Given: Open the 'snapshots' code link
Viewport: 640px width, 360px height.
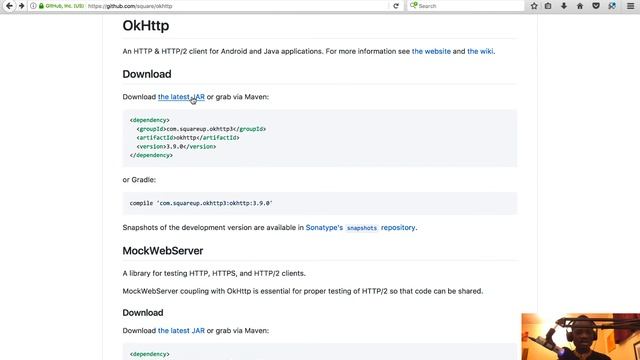Looking at the screenshot, I should click(362, 228).
